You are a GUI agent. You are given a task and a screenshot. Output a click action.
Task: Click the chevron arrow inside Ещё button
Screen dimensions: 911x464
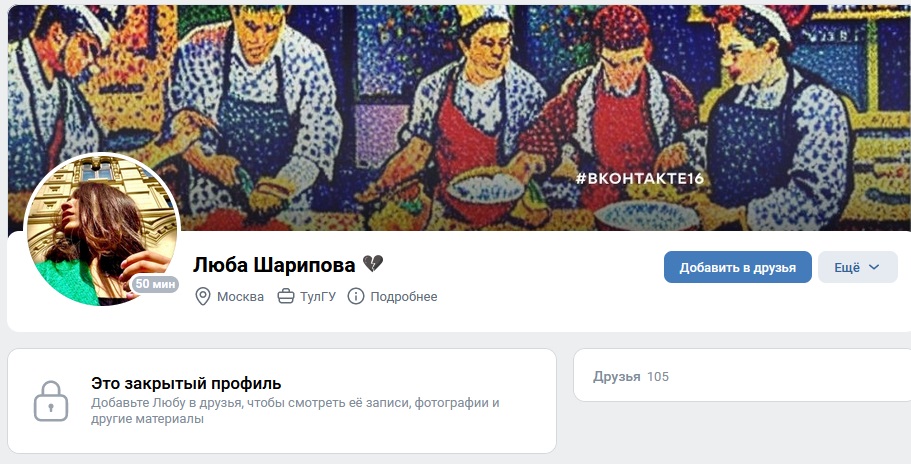[874, 267]
